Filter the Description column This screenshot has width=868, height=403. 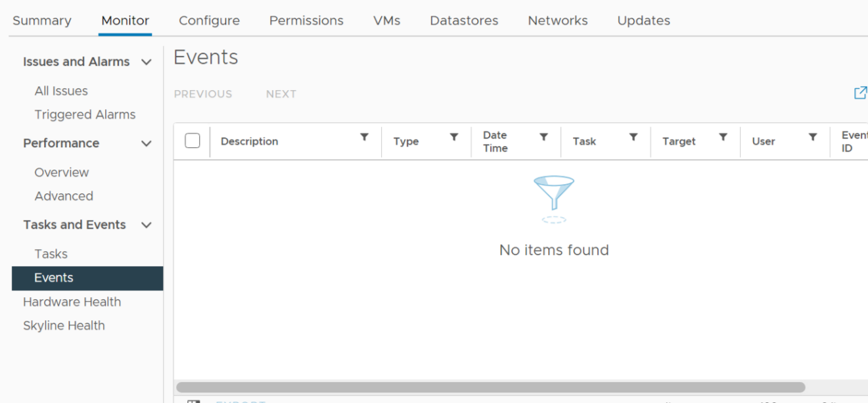[x=365, y=137]
